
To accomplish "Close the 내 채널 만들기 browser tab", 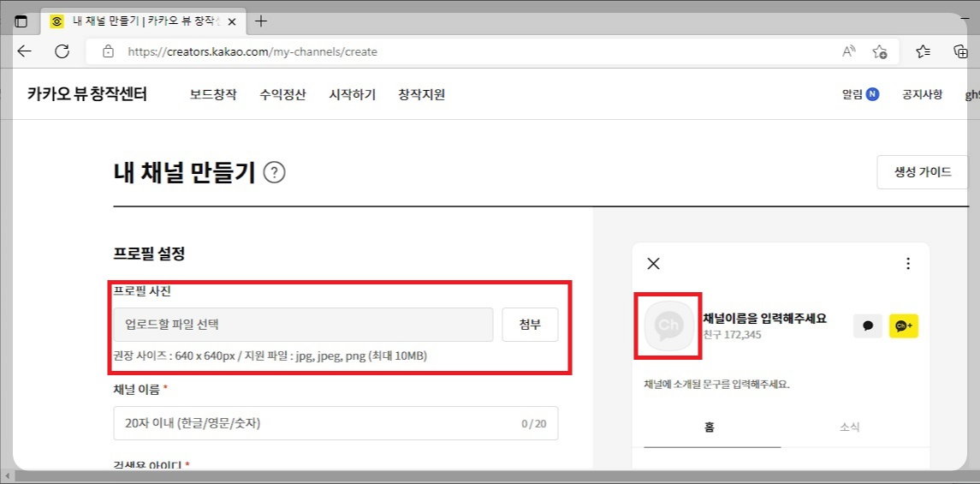I will 232,21.
